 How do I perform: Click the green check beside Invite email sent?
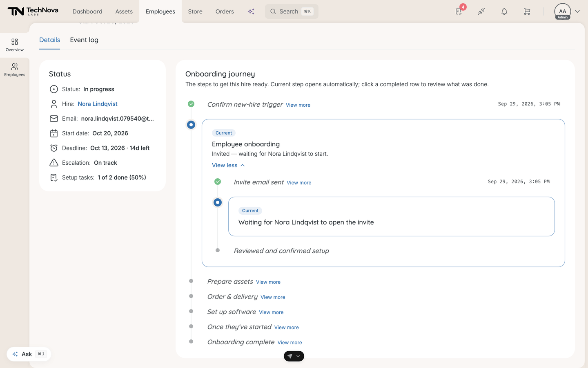[218, 182]
